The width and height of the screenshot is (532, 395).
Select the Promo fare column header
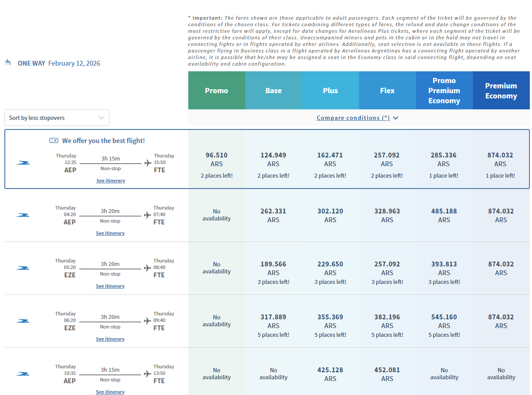[x=216, y=91]
